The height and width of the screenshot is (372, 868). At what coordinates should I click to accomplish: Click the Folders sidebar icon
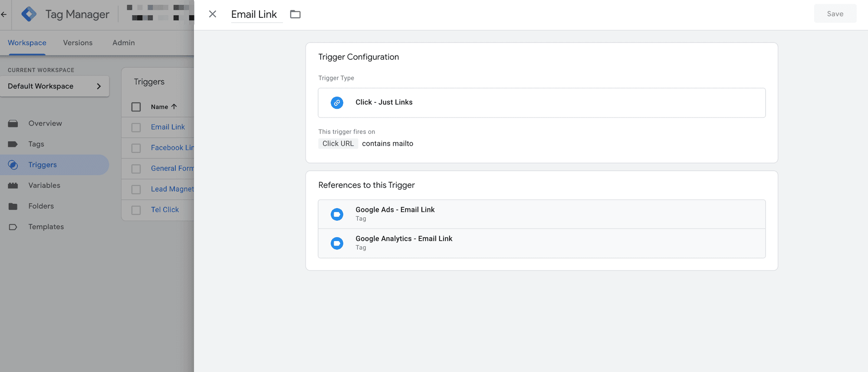pyautogui.click(x=13, y=206)
